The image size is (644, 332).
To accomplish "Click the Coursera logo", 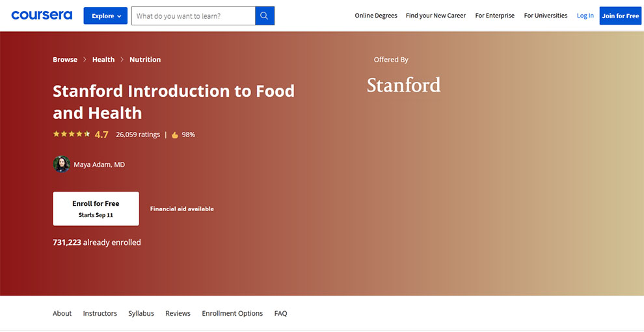I will pyautogui.click(x=42, y=16).
